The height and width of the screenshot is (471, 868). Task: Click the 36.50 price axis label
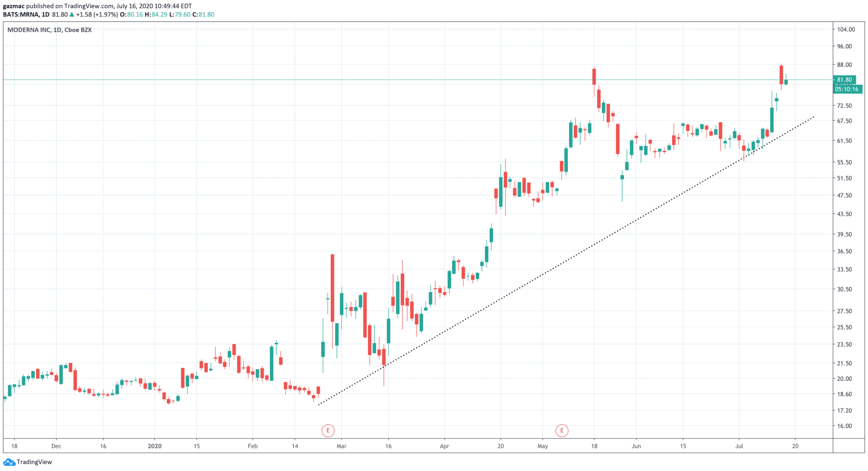844,251
